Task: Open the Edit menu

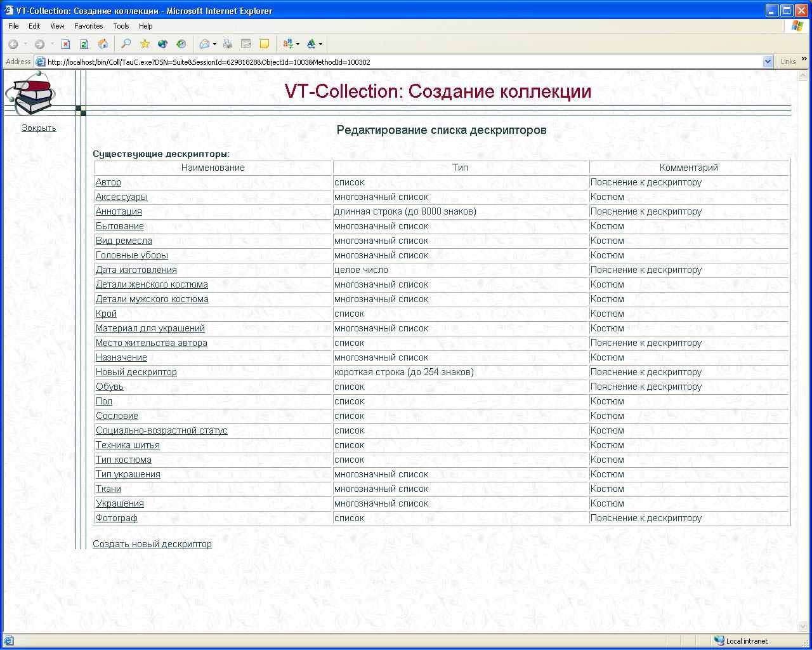Action: [x=34, y=26]
